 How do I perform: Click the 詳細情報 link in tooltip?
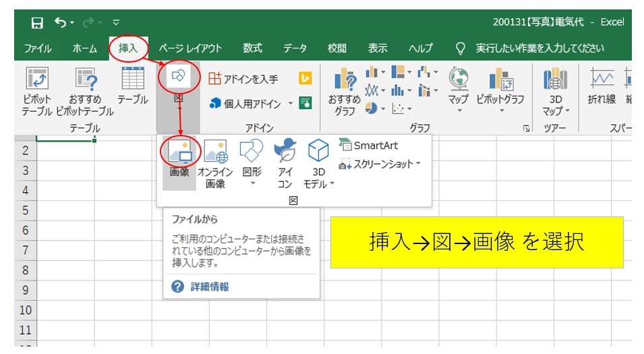[x=210, y=287]
